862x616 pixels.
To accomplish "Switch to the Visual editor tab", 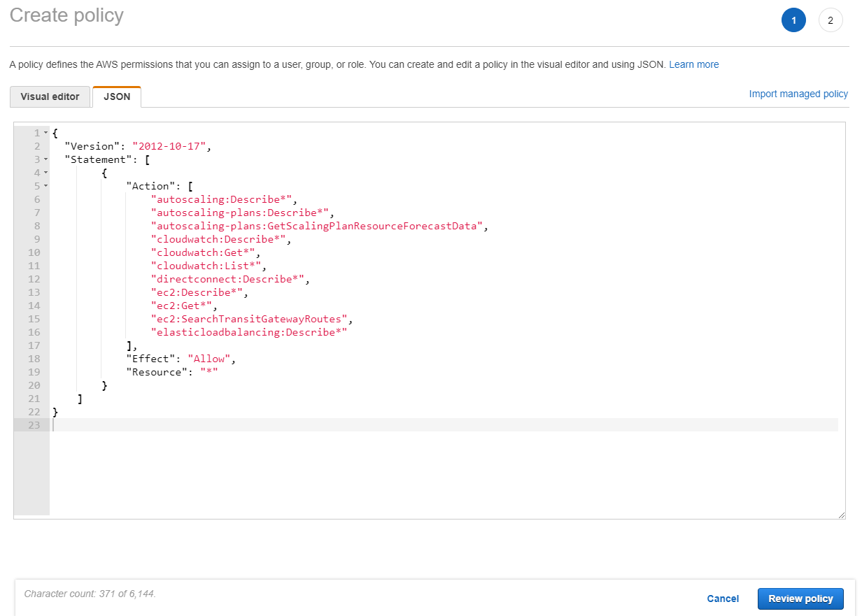I will click(x=50, y=96).
